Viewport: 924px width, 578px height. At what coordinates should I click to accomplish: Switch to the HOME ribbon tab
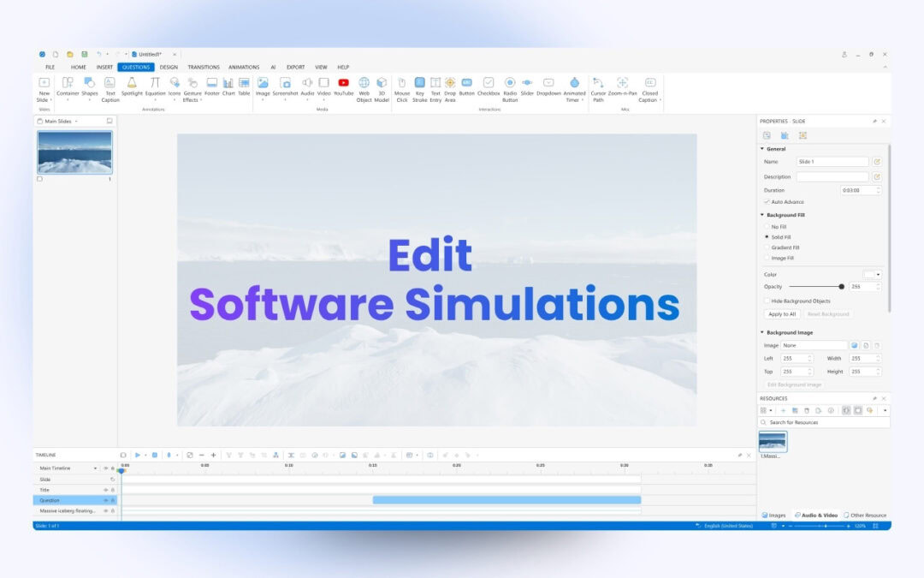click(x=79, y=68)
